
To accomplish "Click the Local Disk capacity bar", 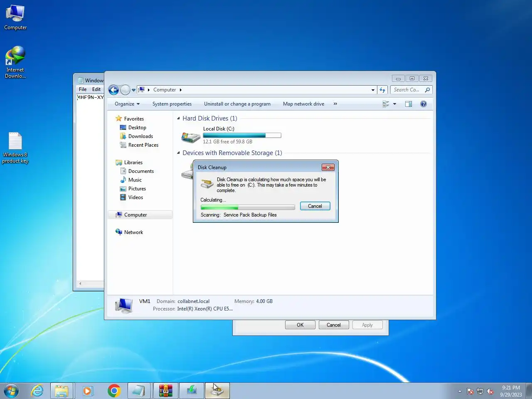I will [242, 135].
